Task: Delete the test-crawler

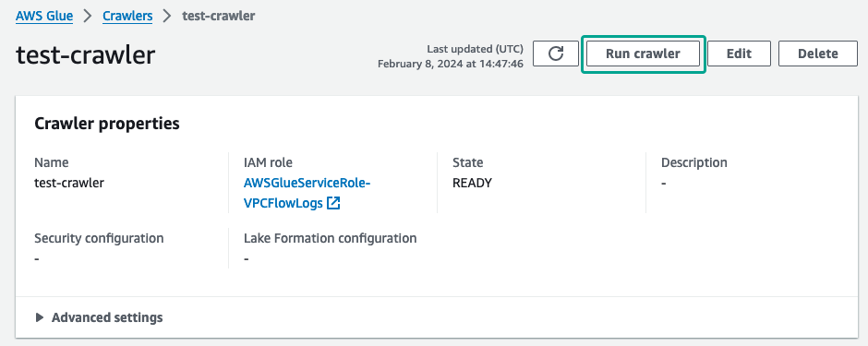Action: [817, 54]
